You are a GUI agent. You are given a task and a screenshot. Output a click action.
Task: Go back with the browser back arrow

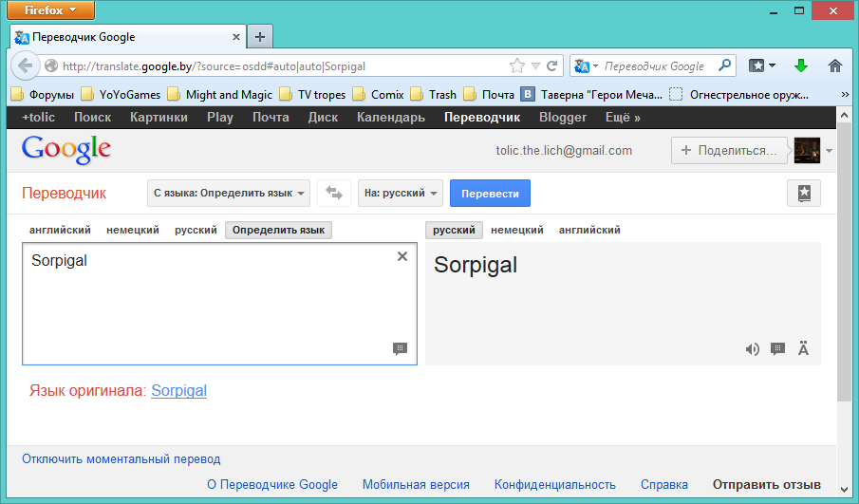click(x=26, y=66)
